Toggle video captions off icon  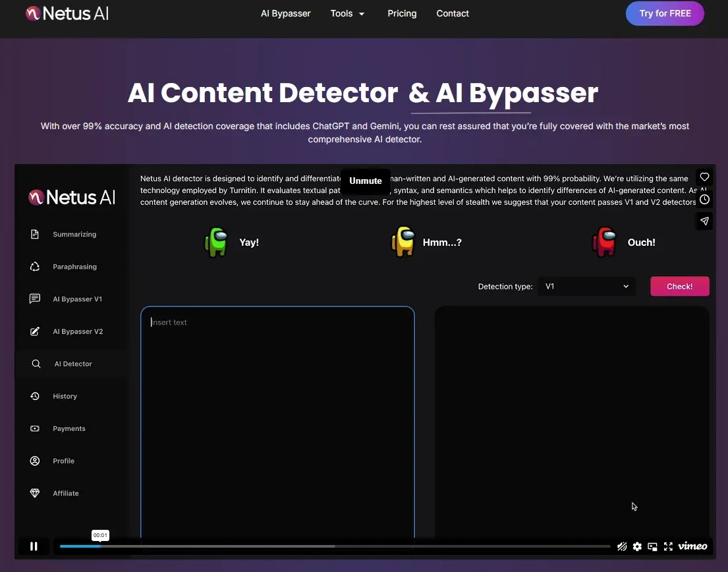pyautogui.click(x=622, y=546)
